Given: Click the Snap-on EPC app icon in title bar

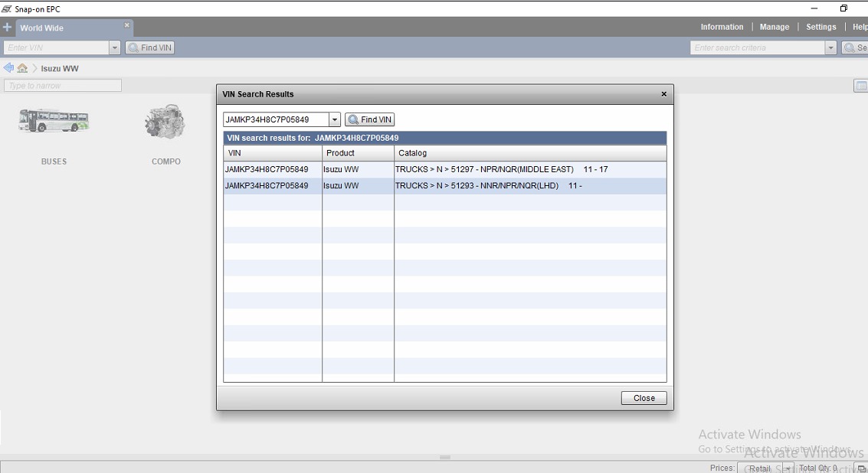Looking at the screenshot, I should click(7, 9).
